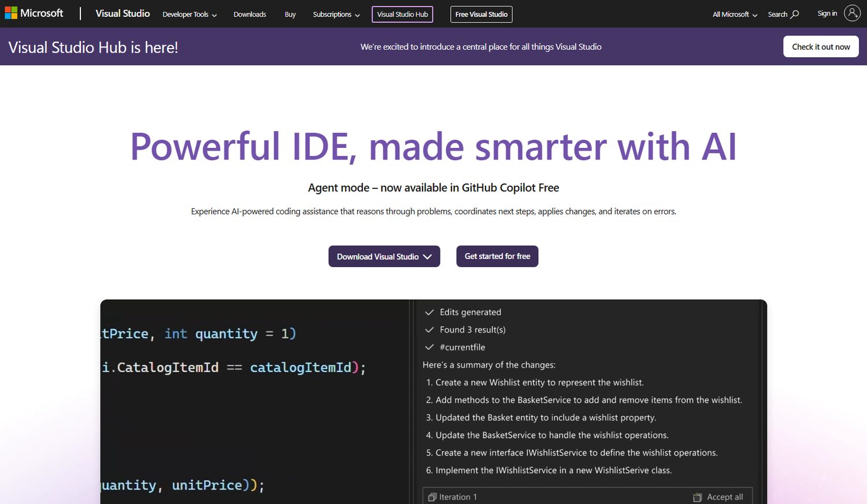
Task: Go to the Downloads page
Action: [250, 14]
